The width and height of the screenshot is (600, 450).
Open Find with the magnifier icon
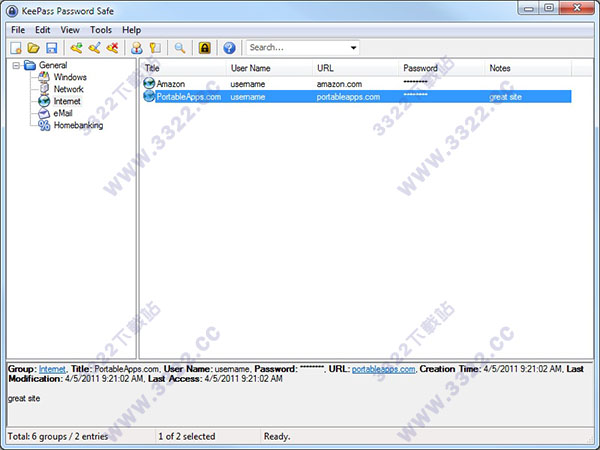[x=179, y=48]
